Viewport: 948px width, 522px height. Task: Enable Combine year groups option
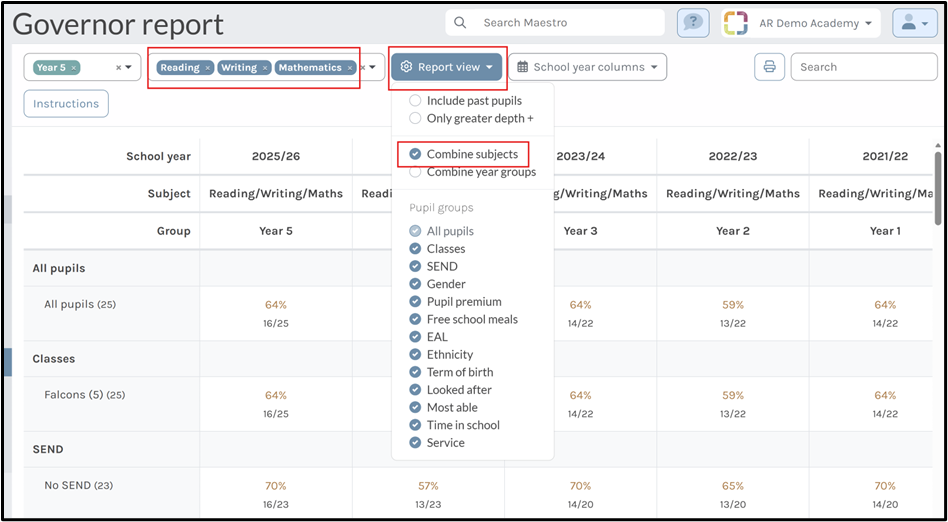416,172
